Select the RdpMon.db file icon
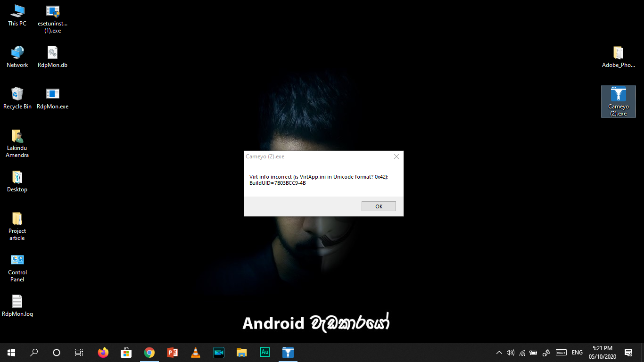 [52, 57]
